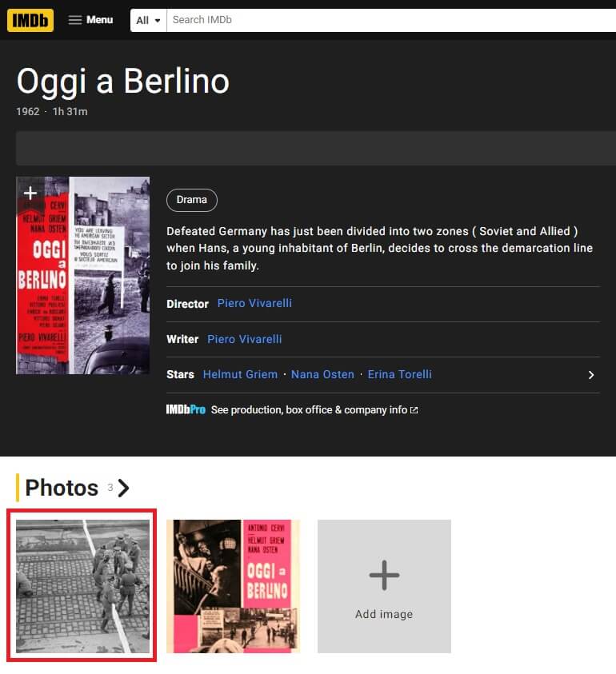Image resolution: width=616 pixels, height=674 pixels.
Task: Open the pink Oggi a Berlino poster photo
Action: click(233, 586)
